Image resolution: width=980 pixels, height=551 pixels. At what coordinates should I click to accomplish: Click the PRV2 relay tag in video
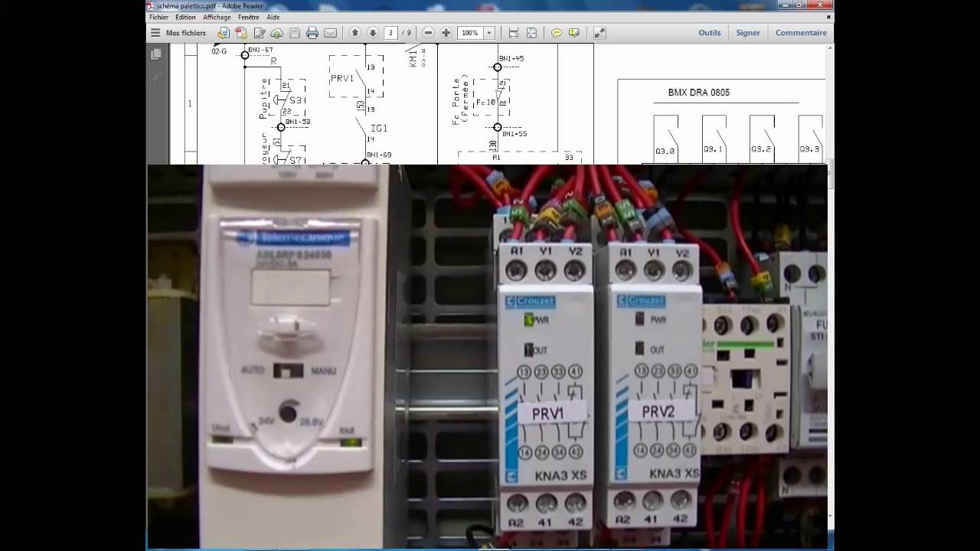click(x=658, y=411)
